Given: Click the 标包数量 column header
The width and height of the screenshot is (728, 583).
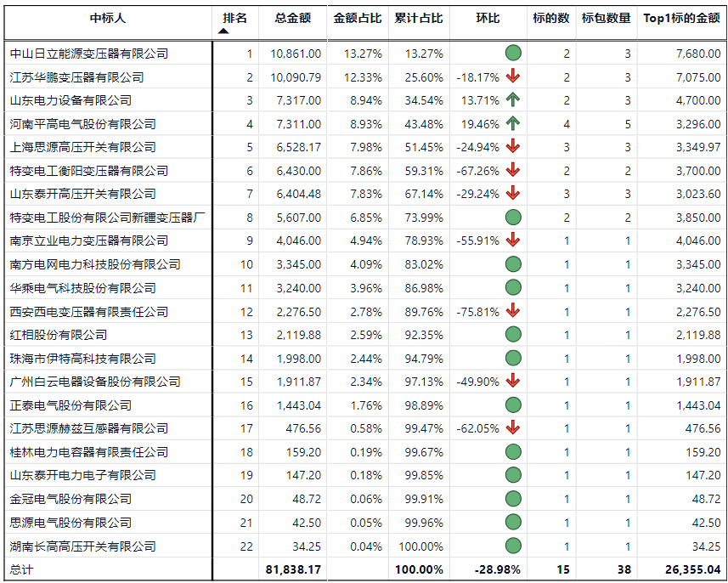Looking at the screenshot, I should coord(607,18).
